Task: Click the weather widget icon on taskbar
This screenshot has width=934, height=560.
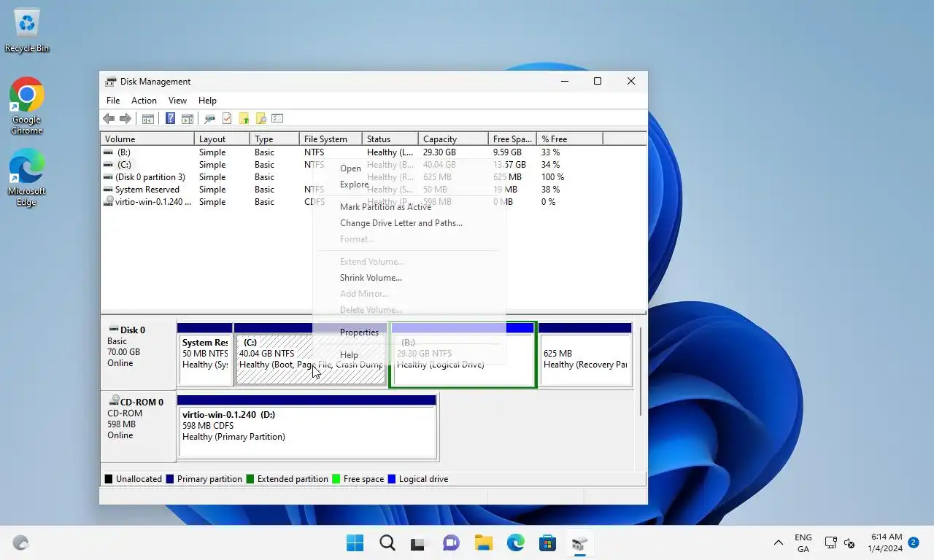Action: pos(20,543)
